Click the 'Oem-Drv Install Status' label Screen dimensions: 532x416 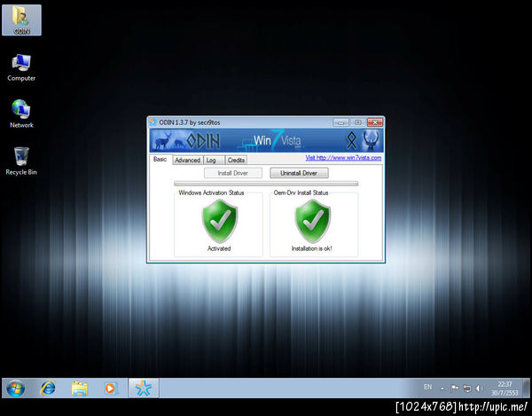(301, 192)
